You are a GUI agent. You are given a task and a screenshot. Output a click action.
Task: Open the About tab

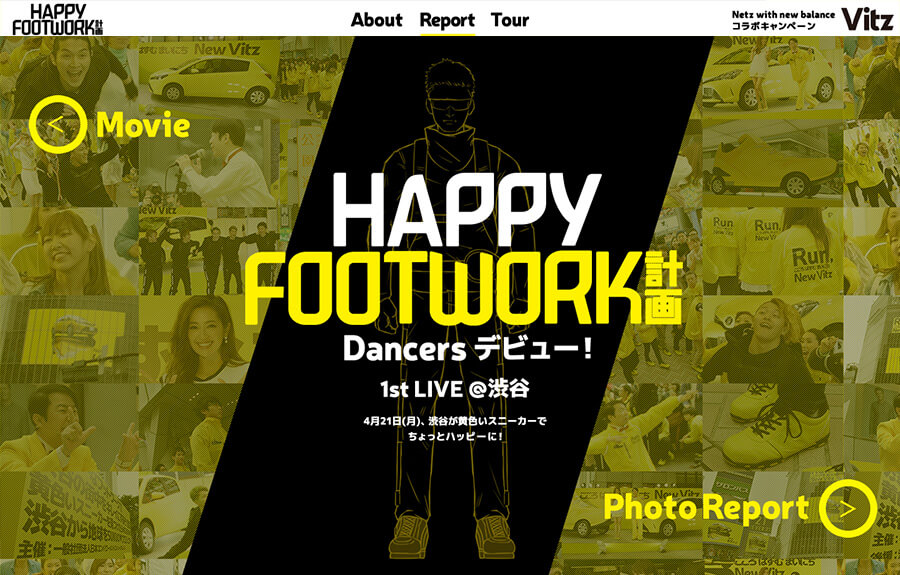click(x=377, y=20)
